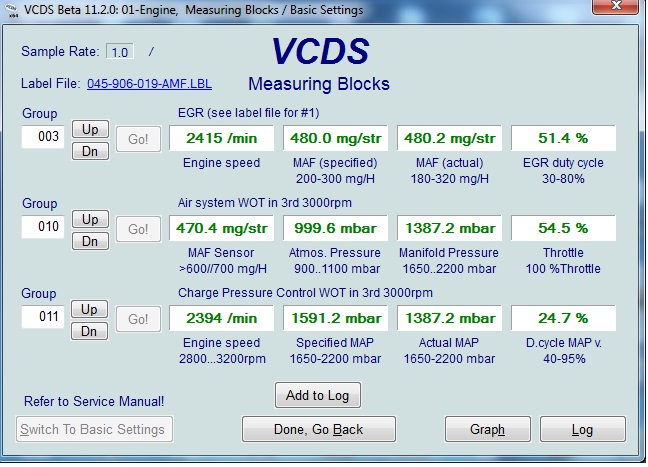
Task: Click Switch To Basic Settings button
Action: [94, 429]
